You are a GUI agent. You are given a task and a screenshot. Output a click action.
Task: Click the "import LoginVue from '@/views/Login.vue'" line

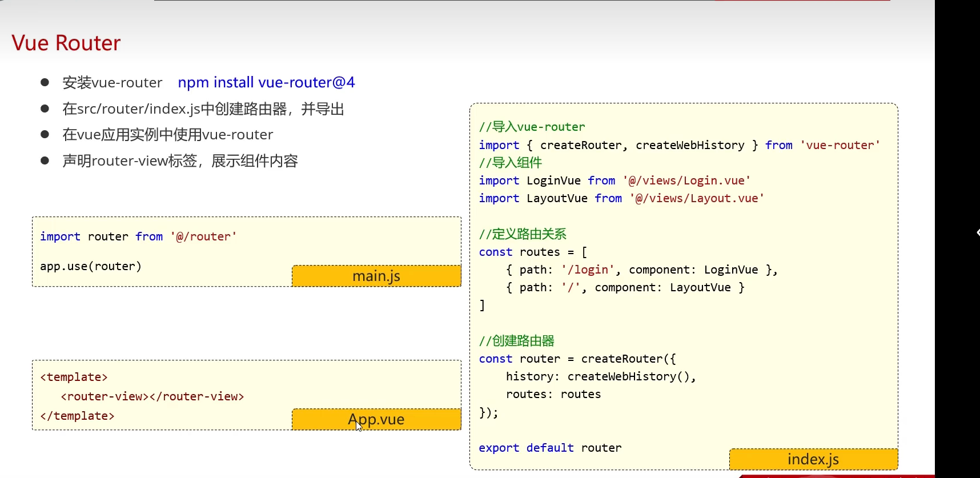pos(614,180)
